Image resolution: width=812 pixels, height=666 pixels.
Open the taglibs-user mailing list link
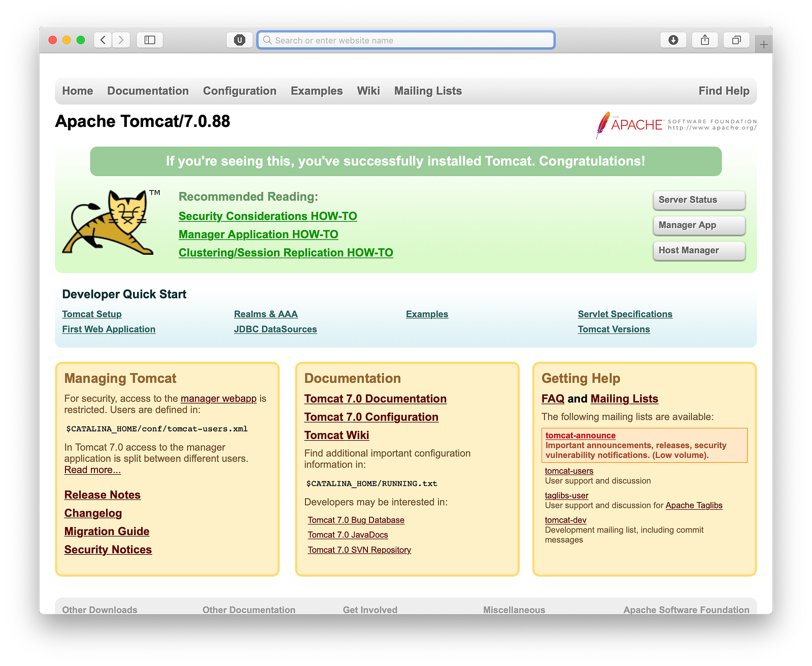(567, 495)
